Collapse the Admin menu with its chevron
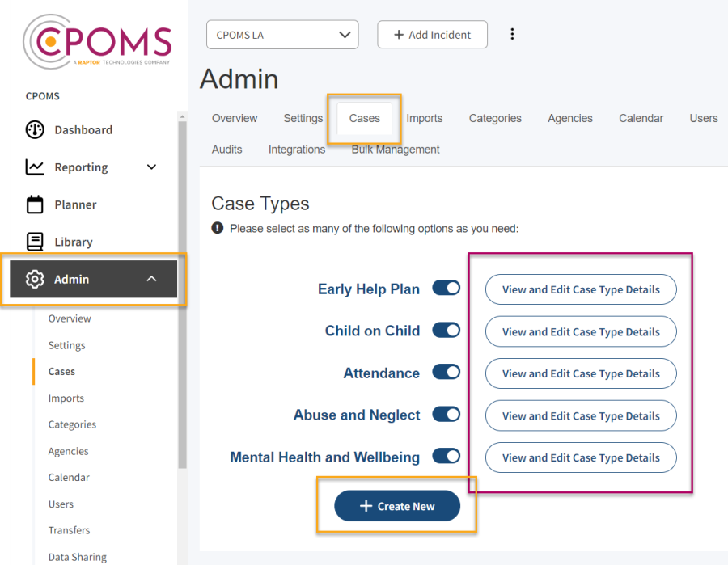The height and width of the screenshot is (565, 728). coord(151,279)
